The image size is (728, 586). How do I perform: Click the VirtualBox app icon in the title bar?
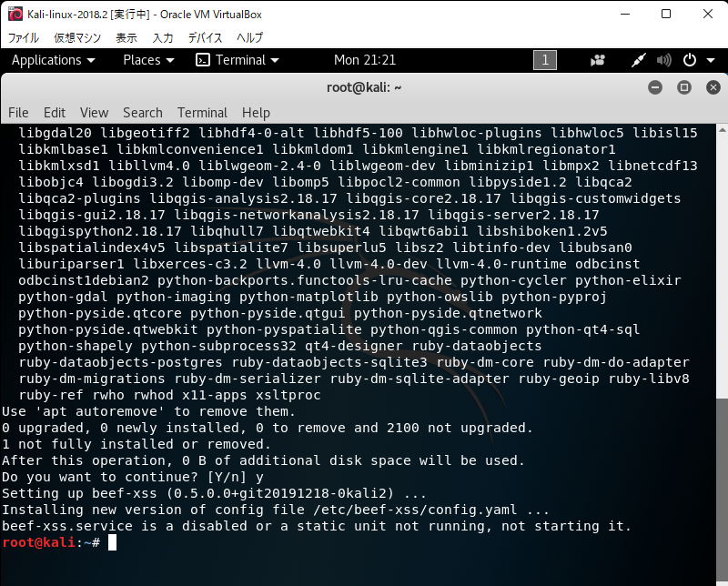coord(15,14)
